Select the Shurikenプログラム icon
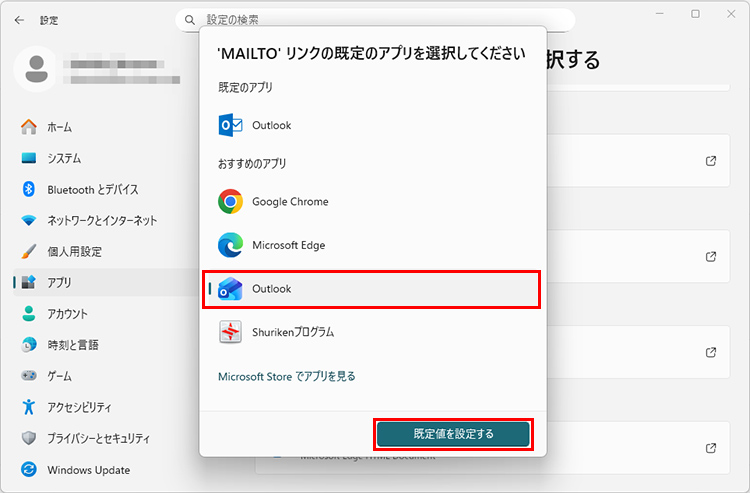Screen dimensions: 750x493 [230, 332]
